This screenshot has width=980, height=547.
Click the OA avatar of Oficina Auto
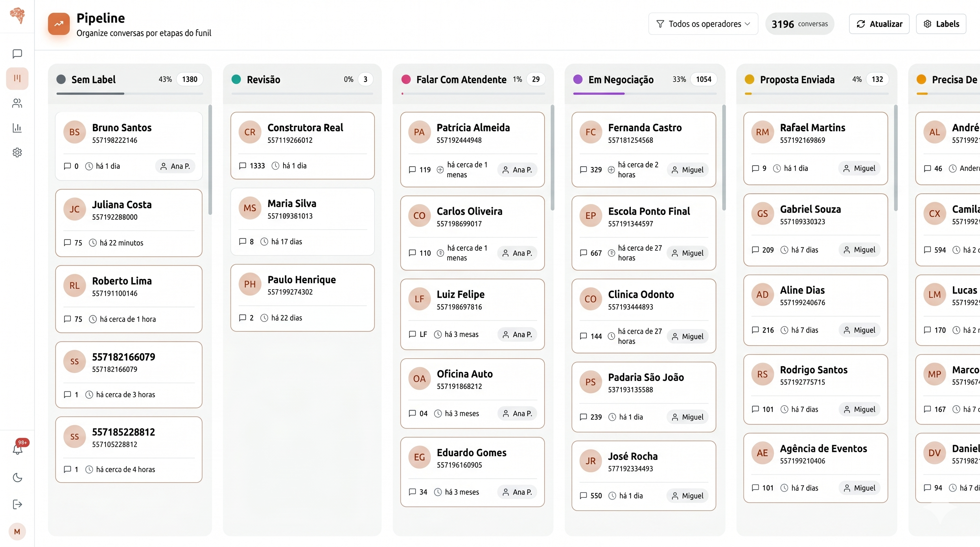[x=419, y=379]
